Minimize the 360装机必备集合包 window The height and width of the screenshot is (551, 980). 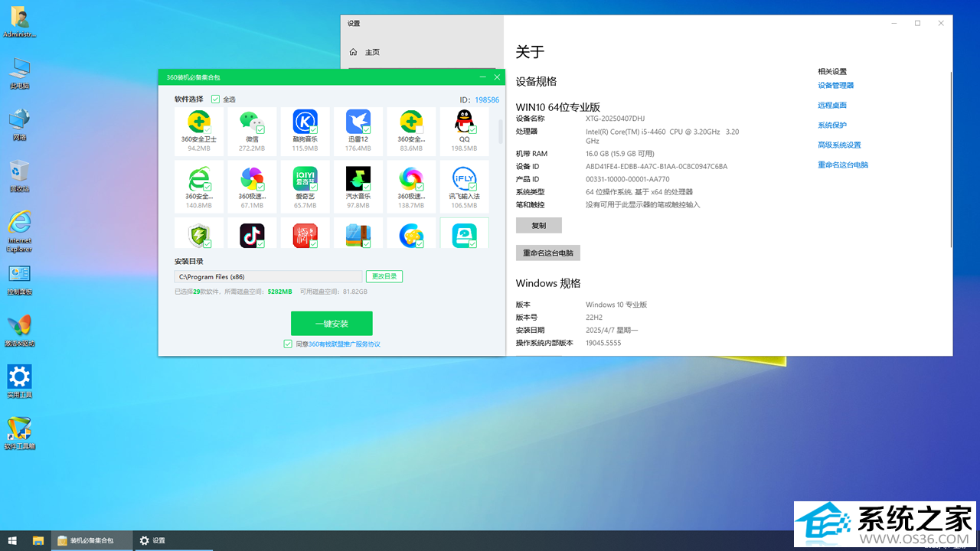pyautogui.click(x=483, y=77)
